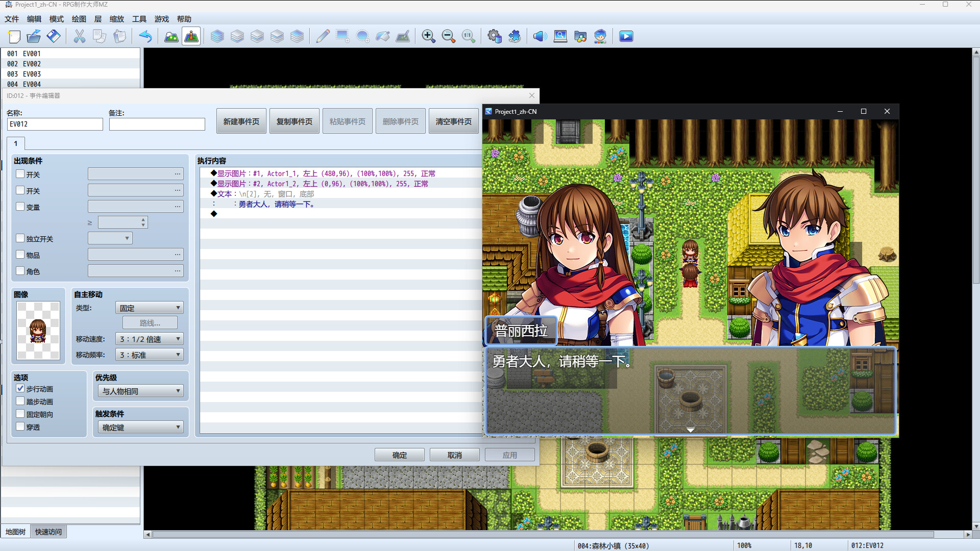Screen dimensions: 980x551
Task: Check the 独立开关 condition checkbox
Action: pos(20,238)
